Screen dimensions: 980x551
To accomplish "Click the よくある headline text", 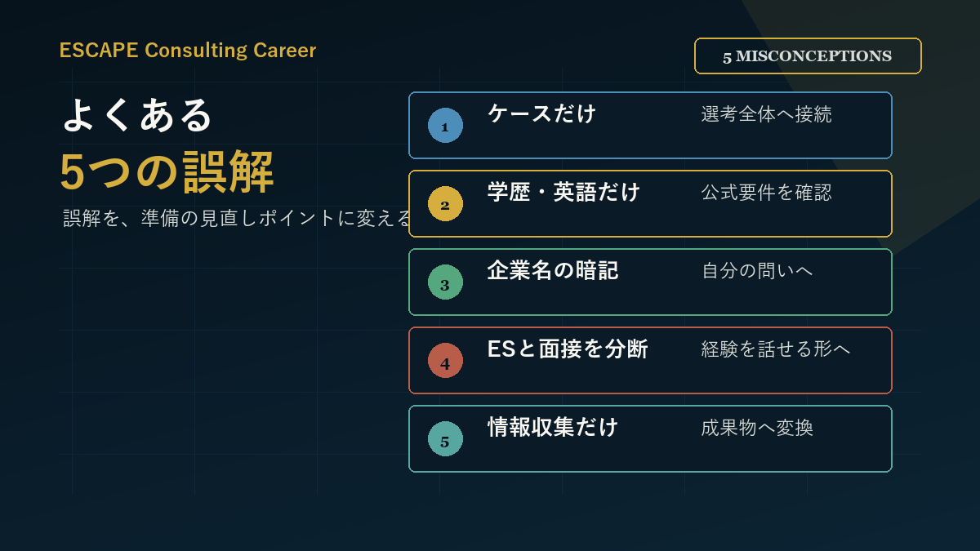I will point(137,115).
